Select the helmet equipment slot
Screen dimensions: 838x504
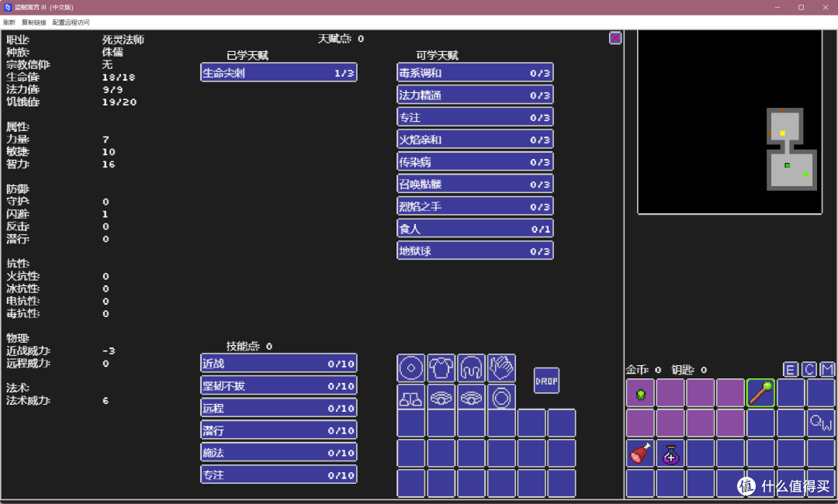pos(471,368)
